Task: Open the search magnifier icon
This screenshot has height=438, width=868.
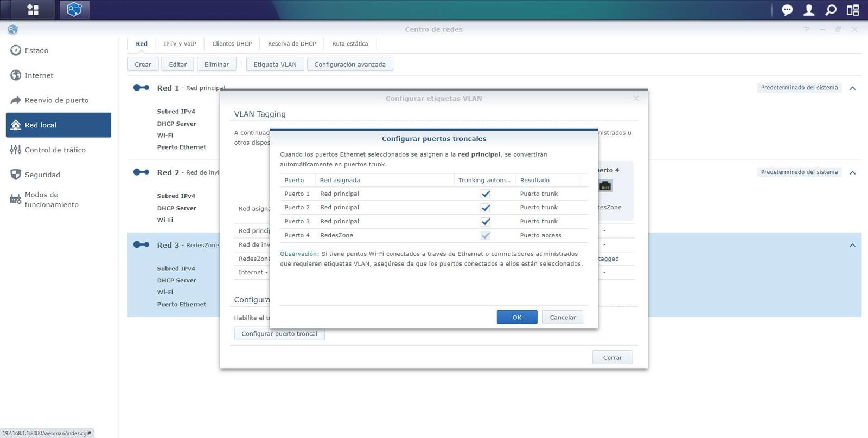Action: (x=831, y=10)
